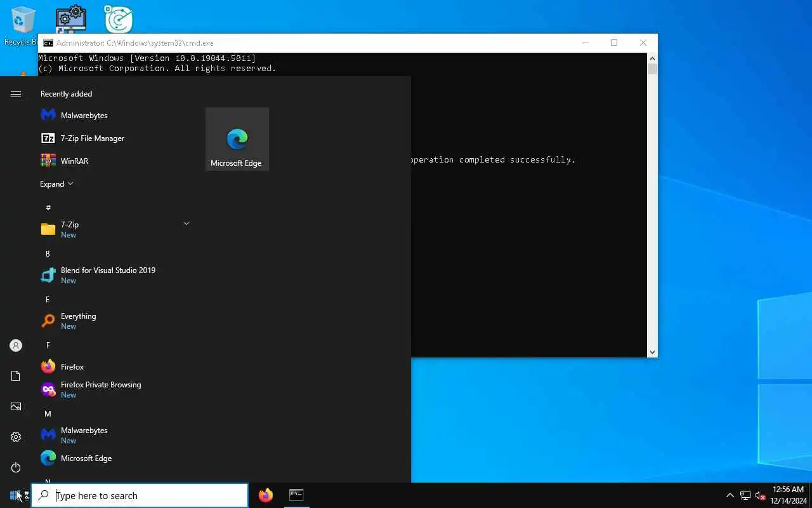Viewport: 812px width, 508px height.
Task: Open the 7-Zip folder entry
Action: (114, 229)
